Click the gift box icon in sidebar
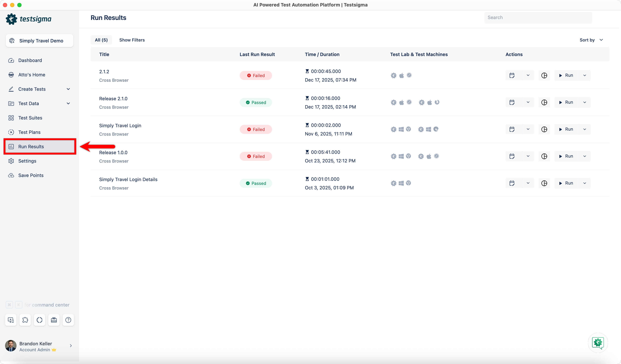 click(x=54, y=320)
